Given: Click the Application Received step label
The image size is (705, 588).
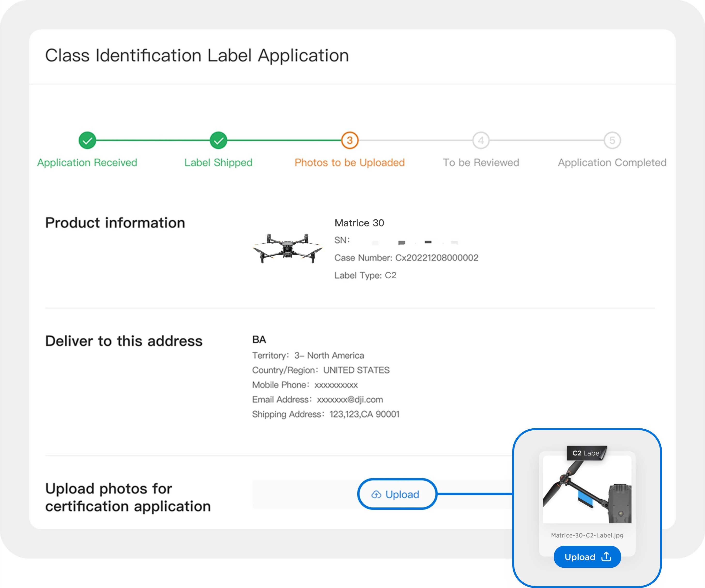Looking at the screenshot, I should click(87, 162).
